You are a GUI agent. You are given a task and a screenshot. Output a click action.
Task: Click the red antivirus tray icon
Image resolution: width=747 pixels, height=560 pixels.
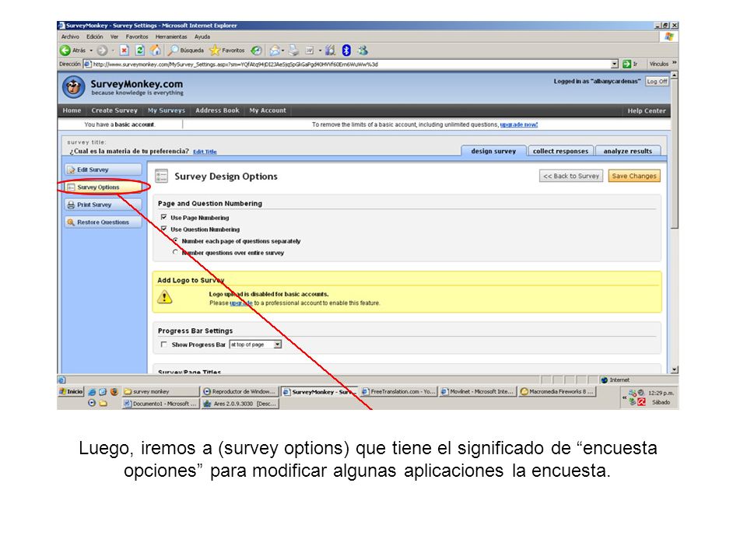(642, 402)
